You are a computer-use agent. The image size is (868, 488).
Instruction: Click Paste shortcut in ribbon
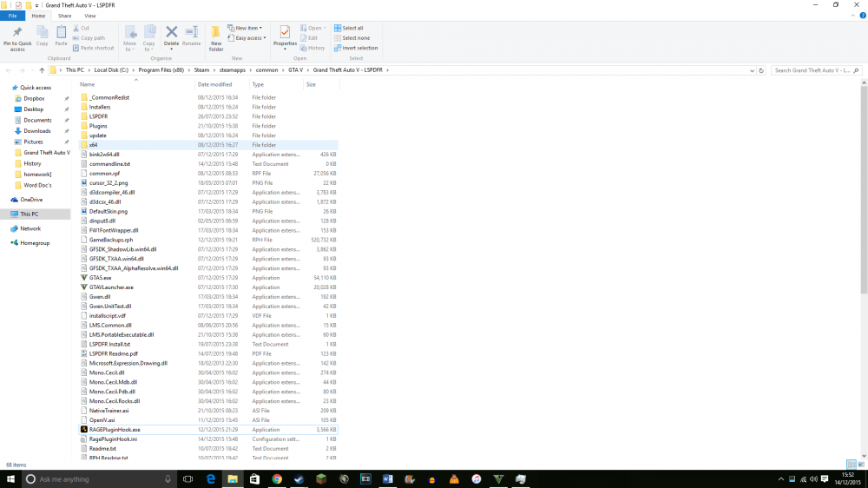point(93,48)
